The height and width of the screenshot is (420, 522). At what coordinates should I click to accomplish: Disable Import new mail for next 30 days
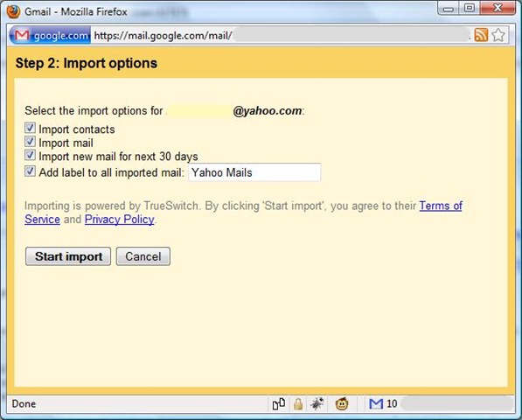pyautogui.click(x=30, y=155)
